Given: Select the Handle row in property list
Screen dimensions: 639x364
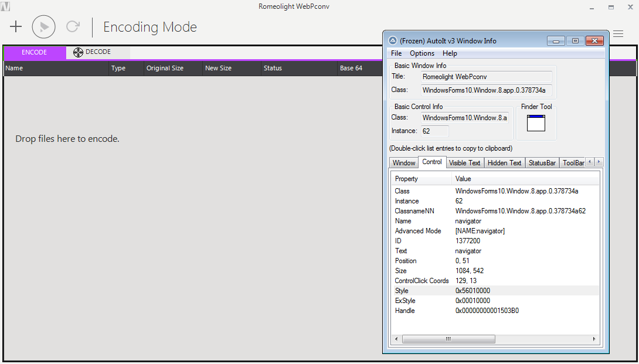Looking at the screenshot, I should click(495, 311).
